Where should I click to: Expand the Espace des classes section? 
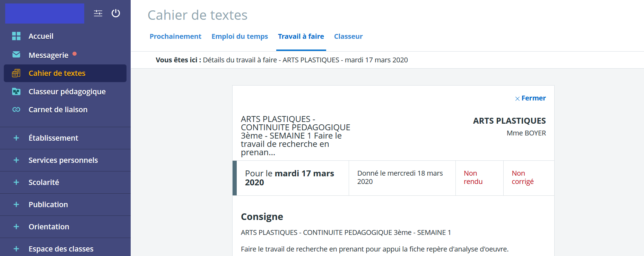click(65, 248)
